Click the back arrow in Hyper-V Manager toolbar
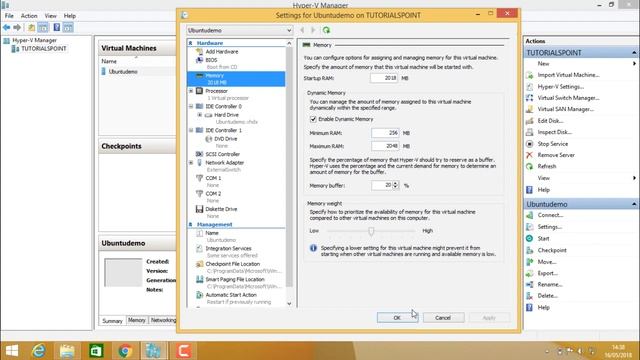Image resolution: width=640 pixels, height=360 pixels. pyautogui.click(x=7, y=27)
